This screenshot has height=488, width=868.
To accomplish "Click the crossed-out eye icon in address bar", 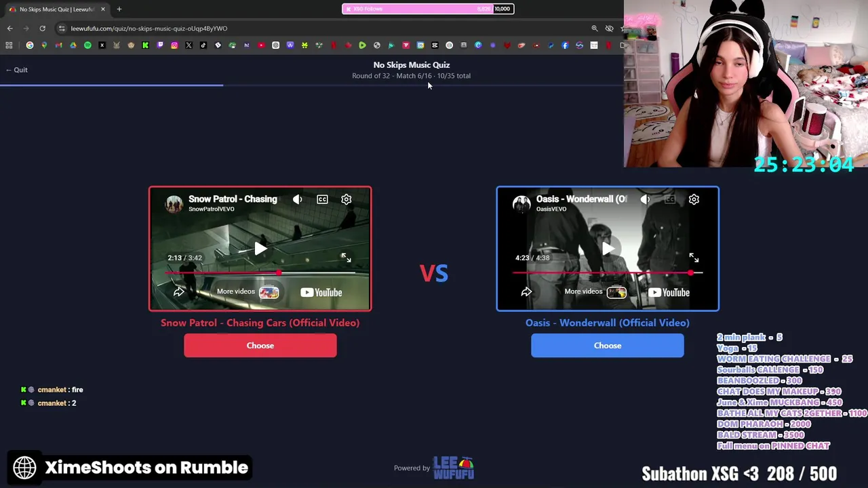I will coord(609,28).
